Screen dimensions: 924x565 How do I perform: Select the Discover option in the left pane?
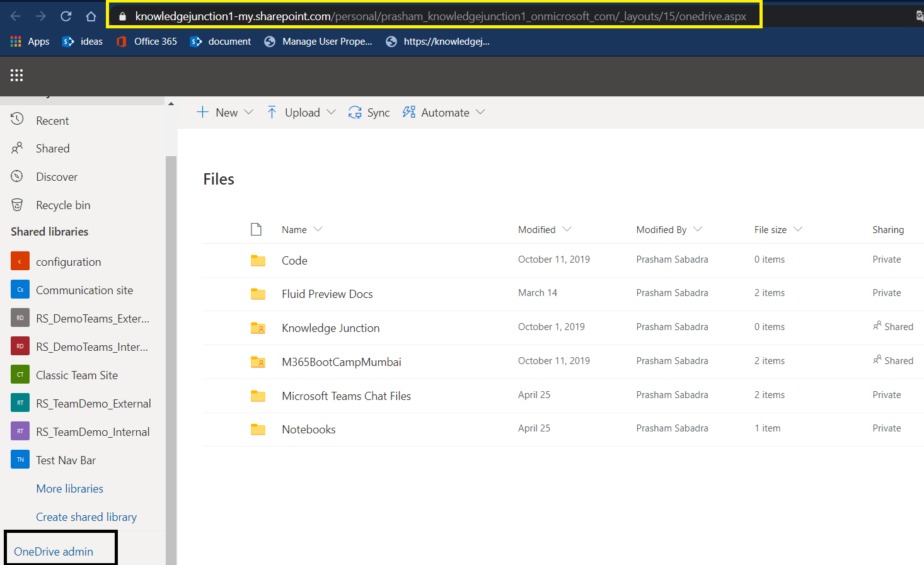coord(56,176)
